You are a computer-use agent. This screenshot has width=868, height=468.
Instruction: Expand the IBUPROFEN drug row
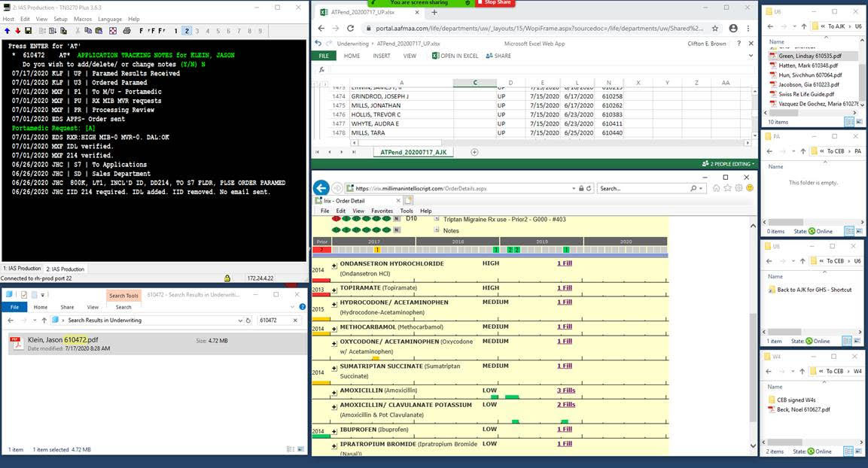pos(334,431)
